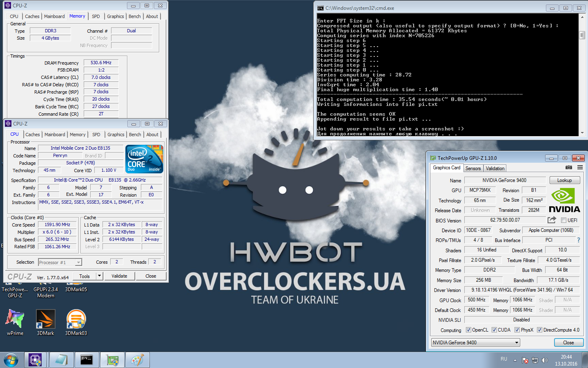Click the Bus Interface question mark icon
The width and height of the screenshot is (588, 368).
pyautogui.click(x=579, y=240)
